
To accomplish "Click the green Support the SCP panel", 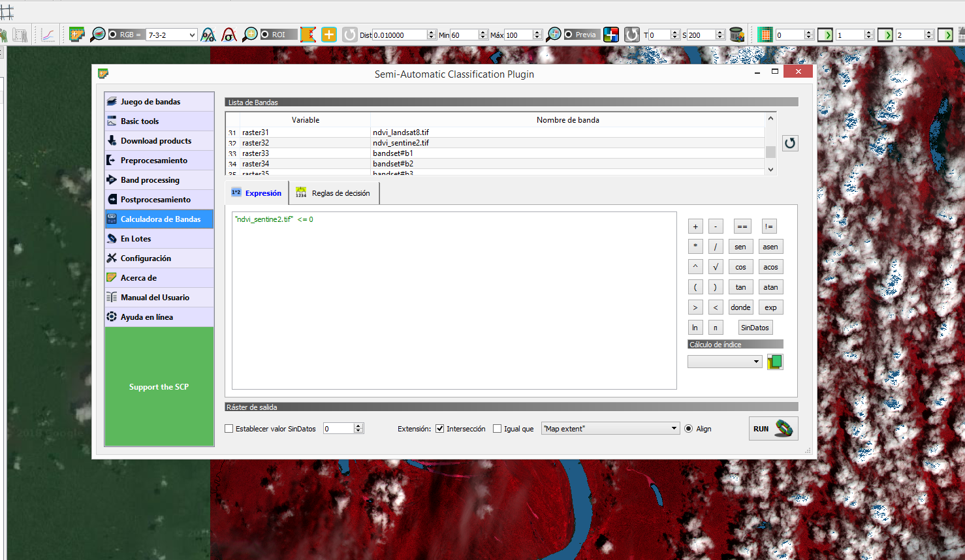I will [x=159, y=386].
